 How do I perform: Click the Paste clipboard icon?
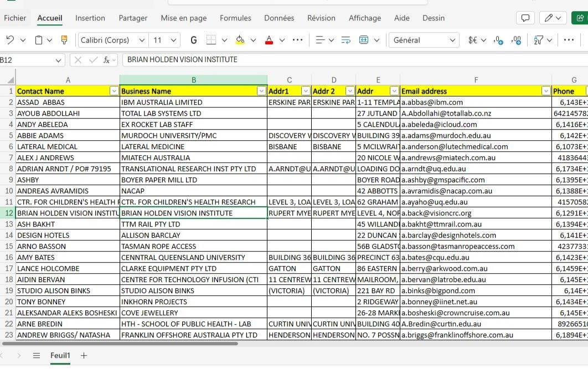click(x=38, y=40)
